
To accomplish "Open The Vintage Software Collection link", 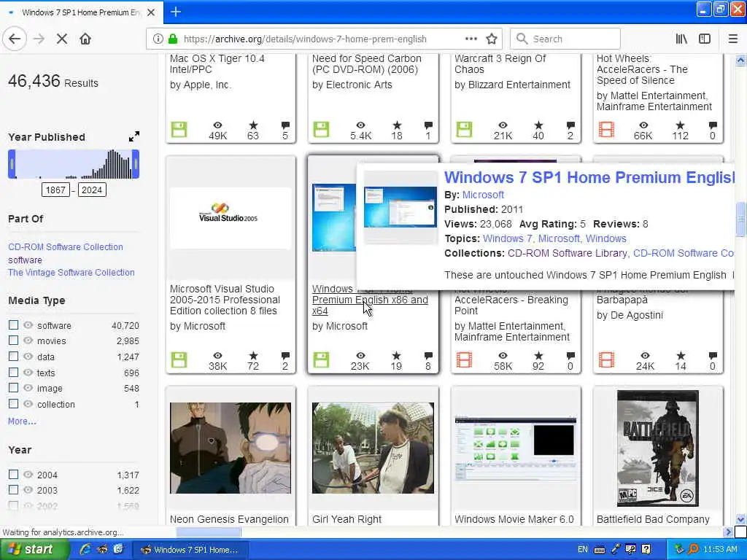I will tap(71, 273).
